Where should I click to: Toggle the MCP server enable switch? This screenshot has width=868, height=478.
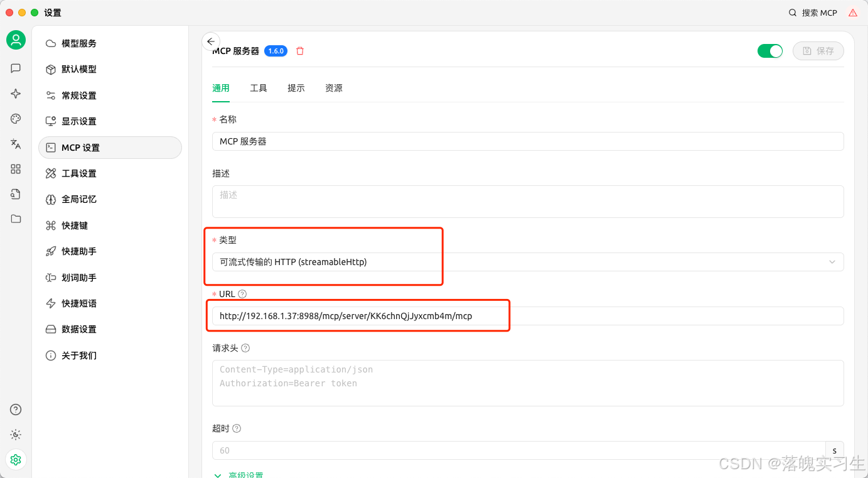click(x=770, y=51)
